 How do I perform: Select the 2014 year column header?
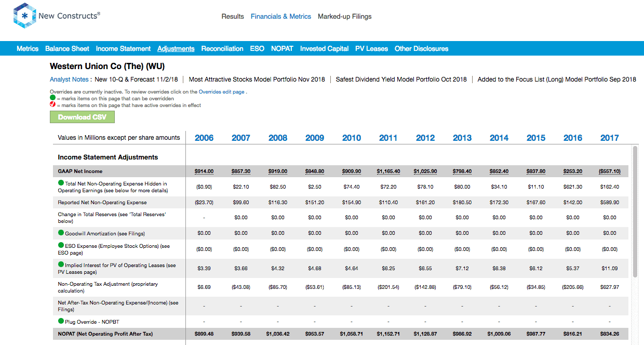[499, 138]
